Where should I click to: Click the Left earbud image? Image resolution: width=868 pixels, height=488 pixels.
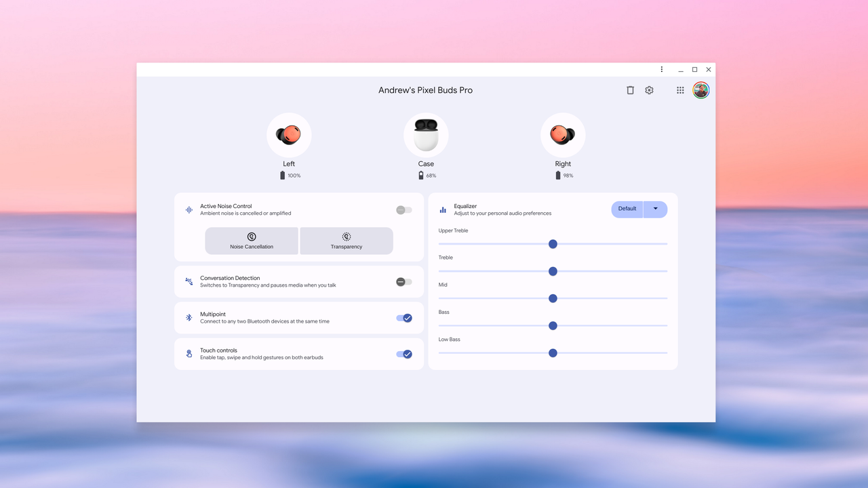(x=289, y=135)
